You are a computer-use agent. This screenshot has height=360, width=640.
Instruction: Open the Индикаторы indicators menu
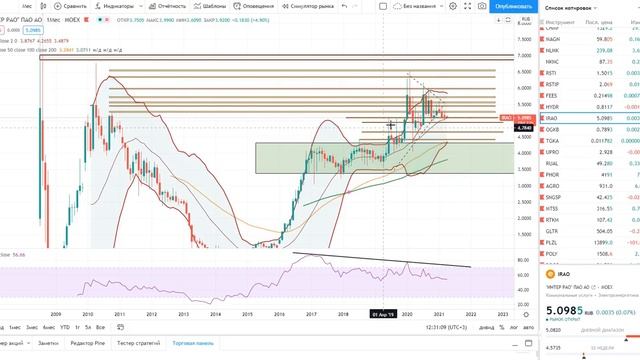pyautogui.click(x=114, y=6)
